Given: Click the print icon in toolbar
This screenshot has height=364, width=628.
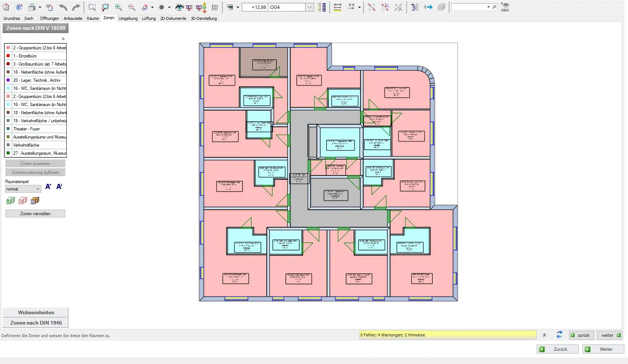Looking at the screenshot, I should click(32, 7).
